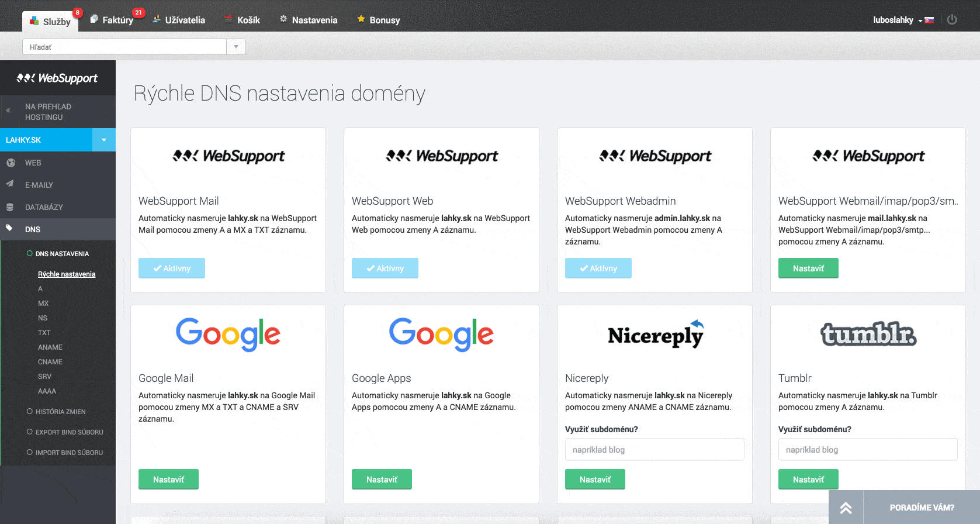Open the PORADÍME VÁM? help button

click(922, 508)
